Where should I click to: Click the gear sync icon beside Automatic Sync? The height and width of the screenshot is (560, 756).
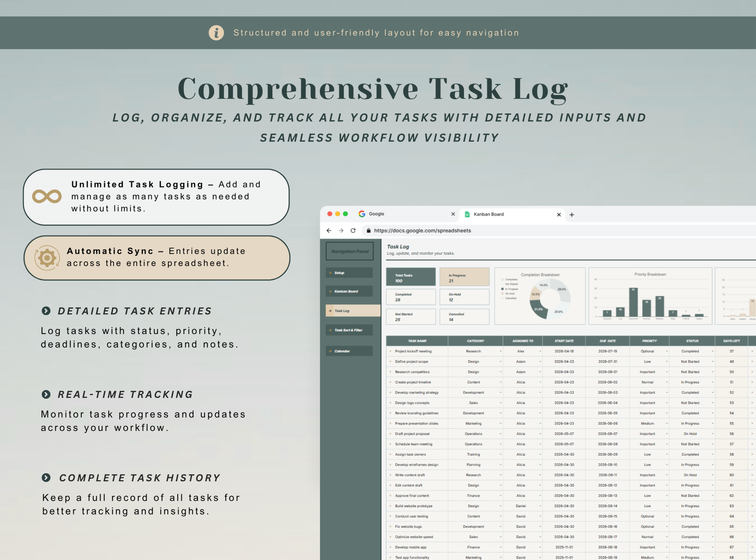point(47,258)
